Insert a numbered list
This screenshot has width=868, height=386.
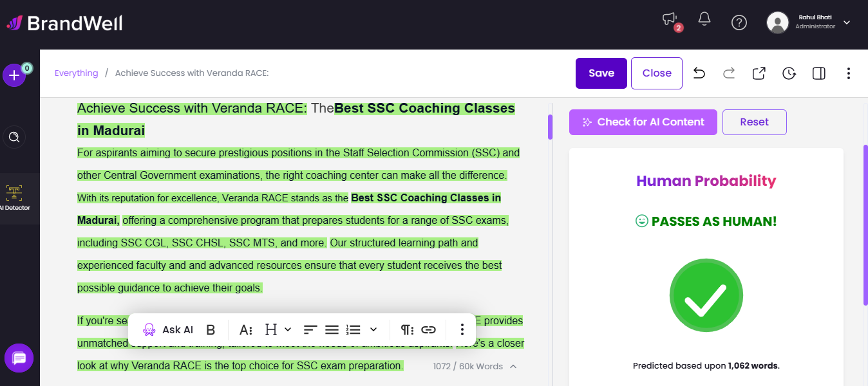coord(353,330)
